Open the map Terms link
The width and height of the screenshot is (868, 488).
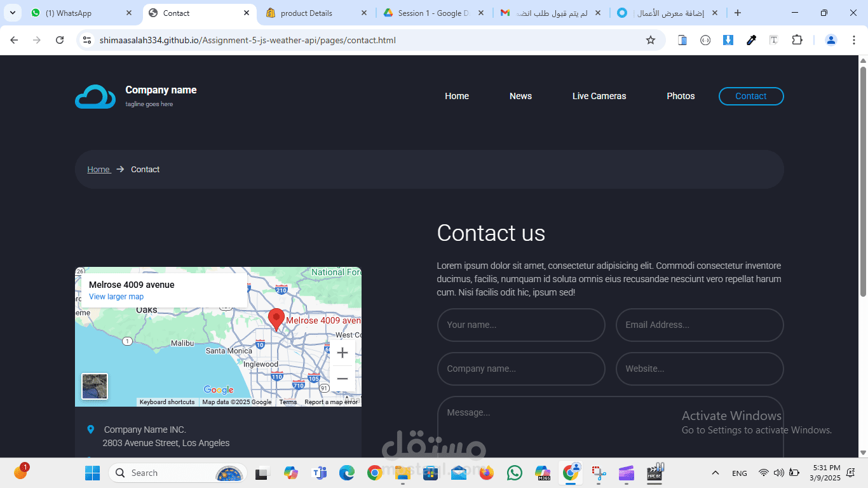click(288, 402)
